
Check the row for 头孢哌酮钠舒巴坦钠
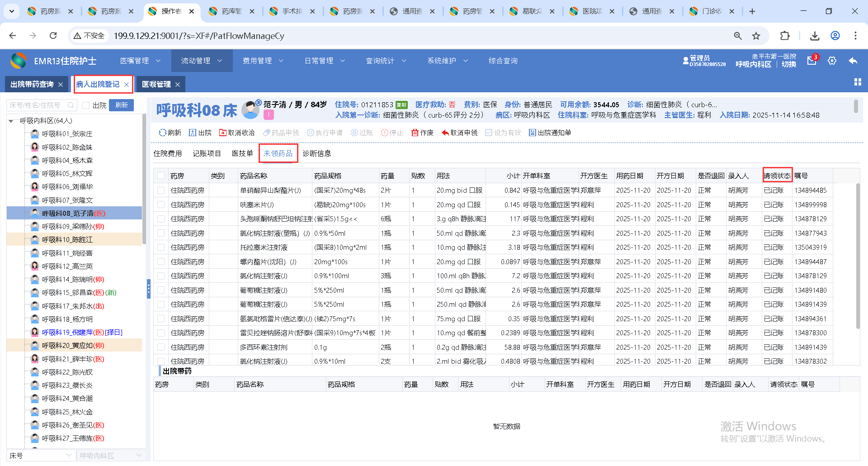161,219
